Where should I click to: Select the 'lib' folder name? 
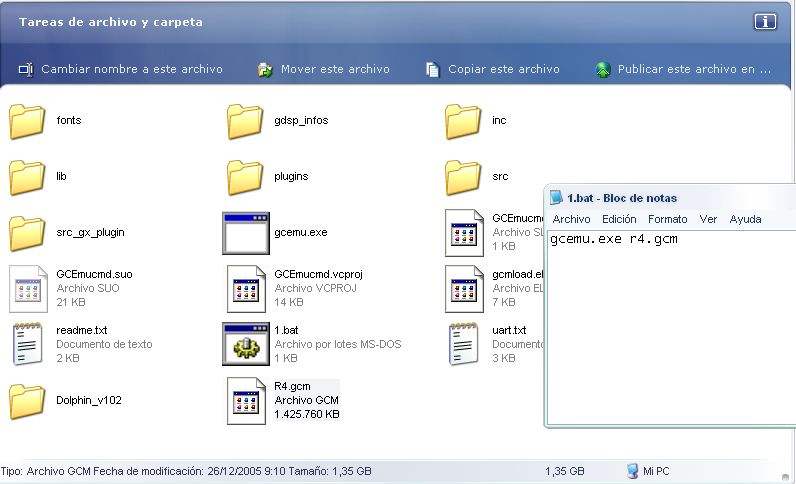pos(61,176)
